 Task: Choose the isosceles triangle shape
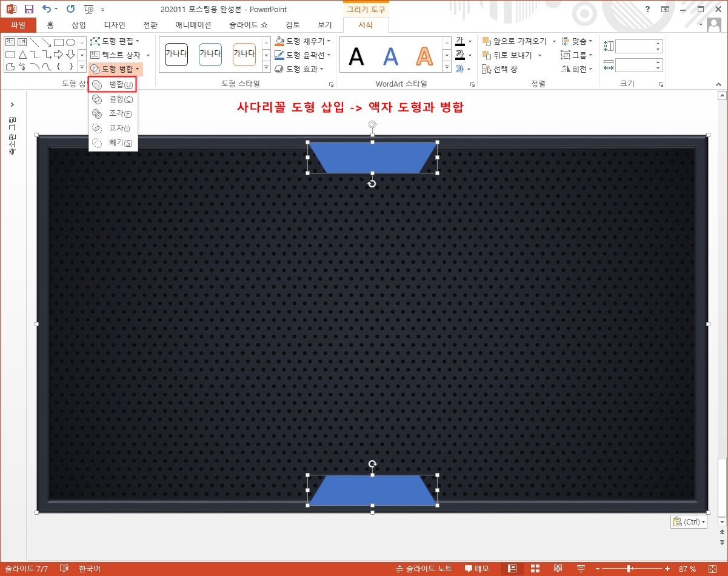[22, 55]
